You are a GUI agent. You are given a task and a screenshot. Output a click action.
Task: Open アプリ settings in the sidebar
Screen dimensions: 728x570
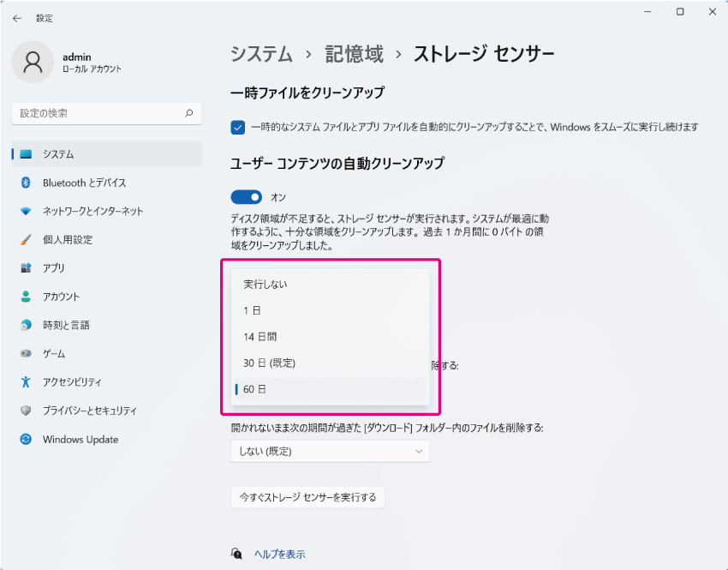tap(107, 268)
